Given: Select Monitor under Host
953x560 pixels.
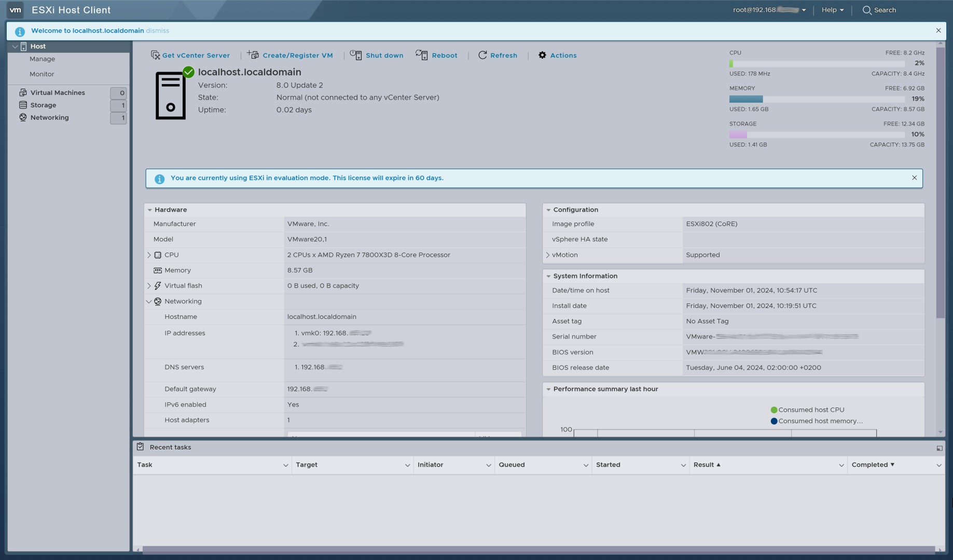Looking at the screenshot, I should point(42,74).
